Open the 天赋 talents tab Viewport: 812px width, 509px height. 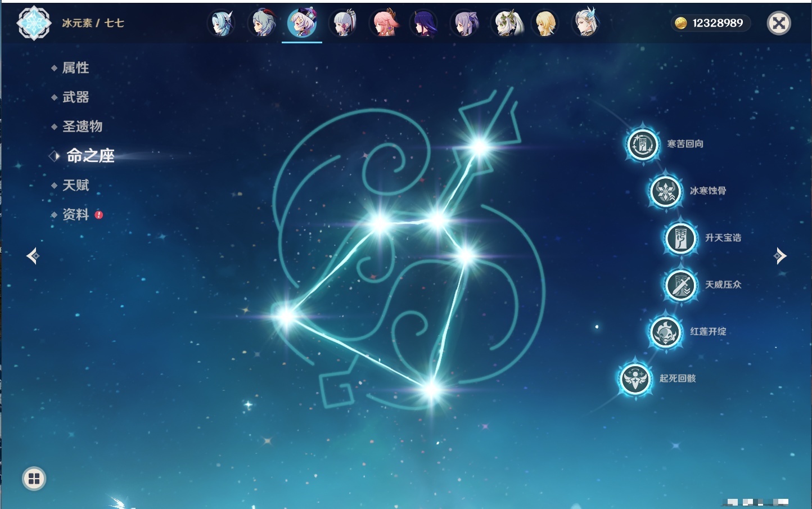pos(75,185)
